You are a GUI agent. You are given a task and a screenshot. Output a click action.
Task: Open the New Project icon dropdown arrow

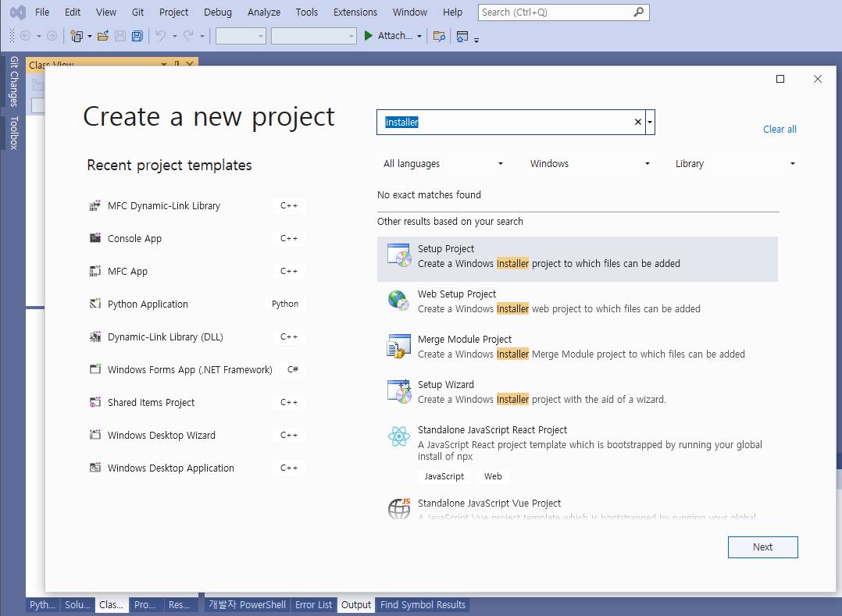(90, 37)
